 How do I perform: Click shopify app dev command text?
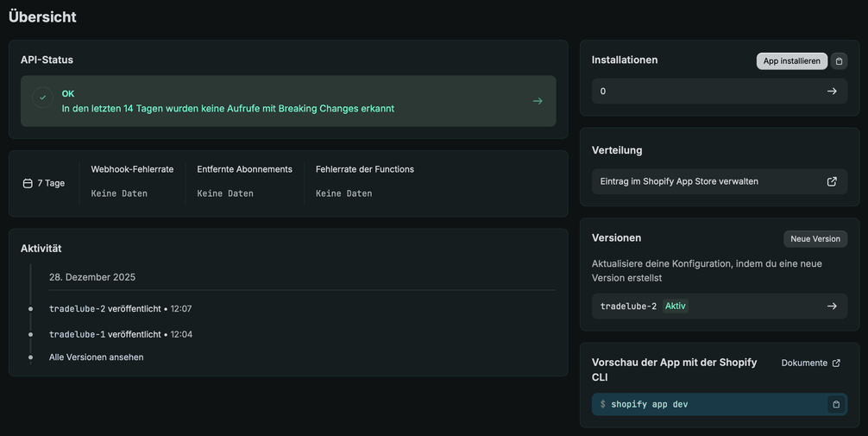pyautogui.click(x=650, y=404)
